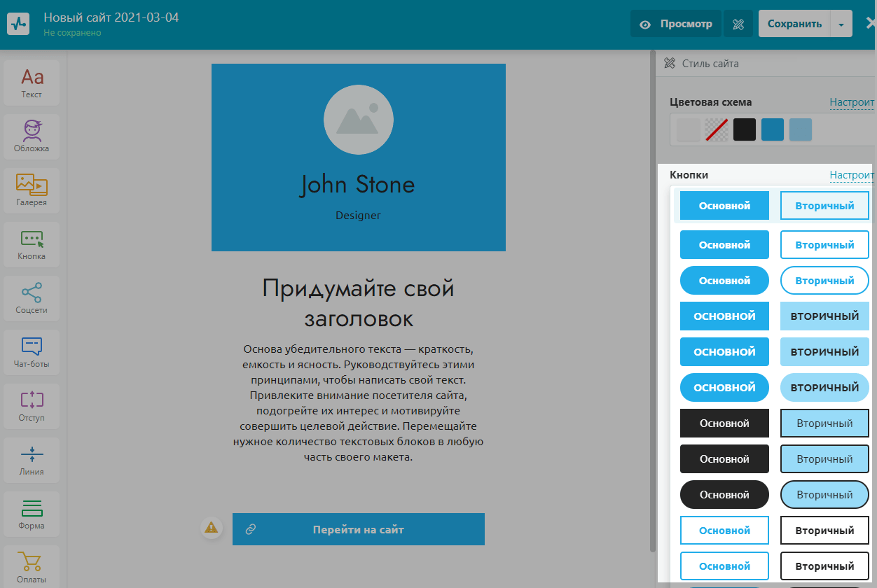
Task: Add a Cover (Обложка) block
Action: click(x=32, y=136)
